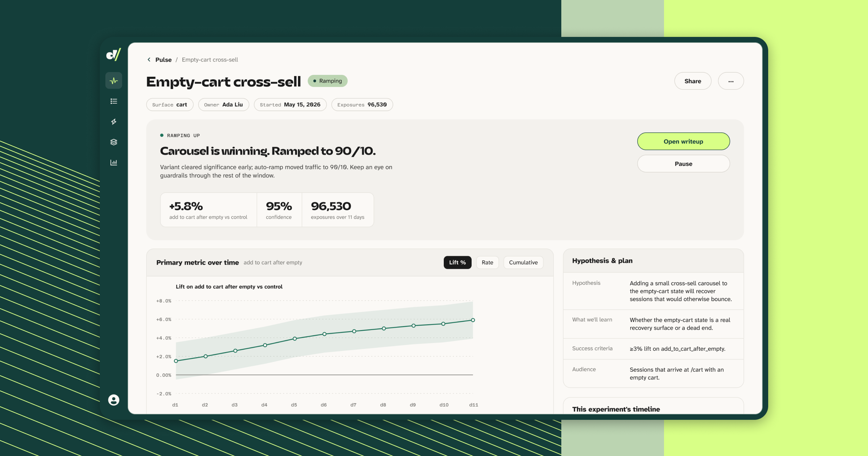Select the d6 data point on the lift line
The width and height of the screenshot is (868, 456).
[324, 334]
